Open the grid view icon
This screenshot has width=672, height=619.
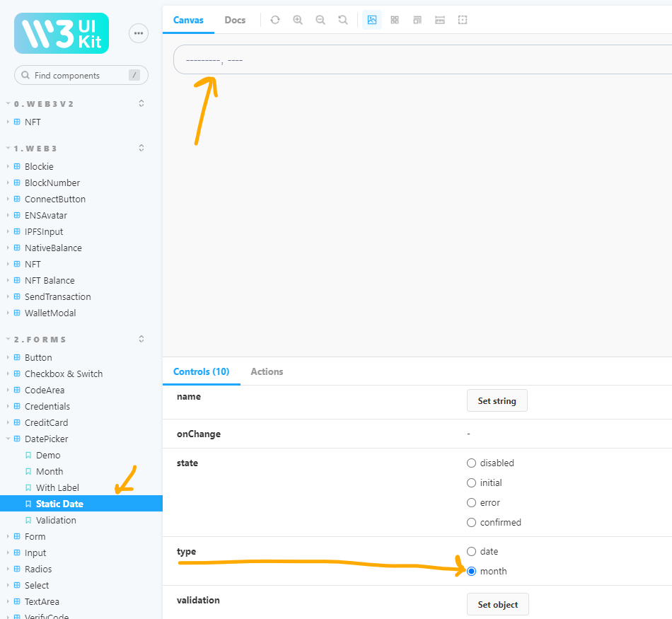point(394,20)
